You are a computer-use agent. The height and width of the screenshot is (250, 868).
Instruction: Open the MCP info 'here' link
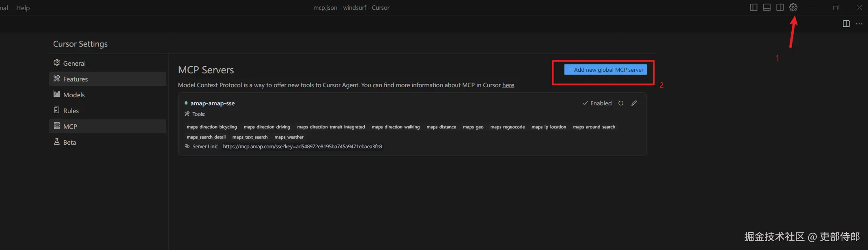pyautogui.click(x=508, y=85)
